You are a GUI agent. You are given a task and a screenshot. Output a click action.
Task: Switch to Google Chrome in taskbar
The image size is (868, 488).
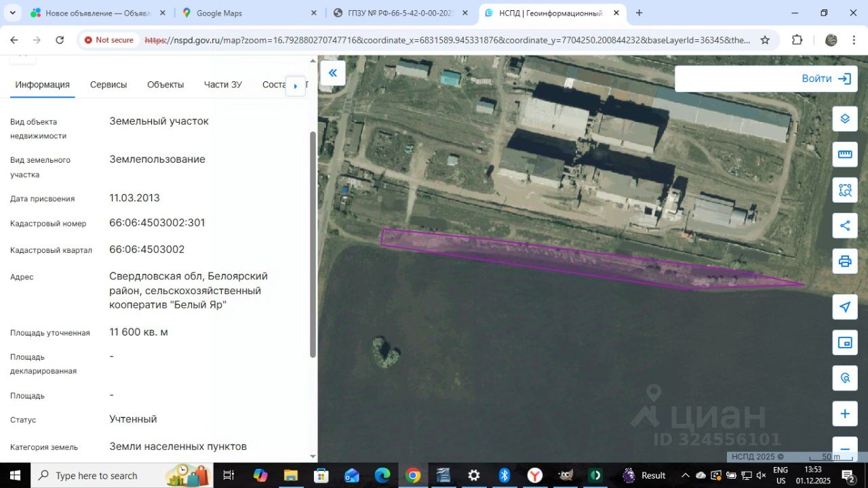click(x=413, y=475)
